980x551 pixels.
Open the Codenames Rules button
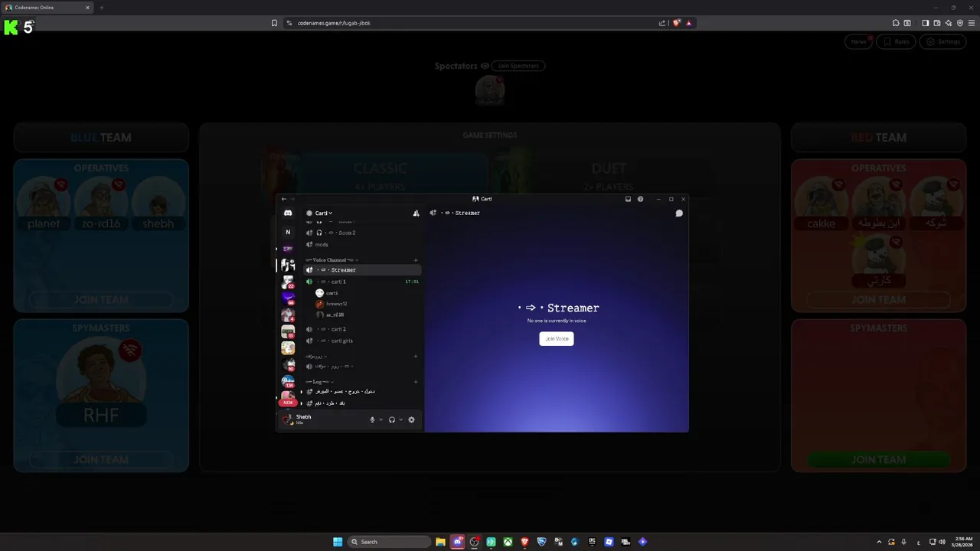coord(896,41)
